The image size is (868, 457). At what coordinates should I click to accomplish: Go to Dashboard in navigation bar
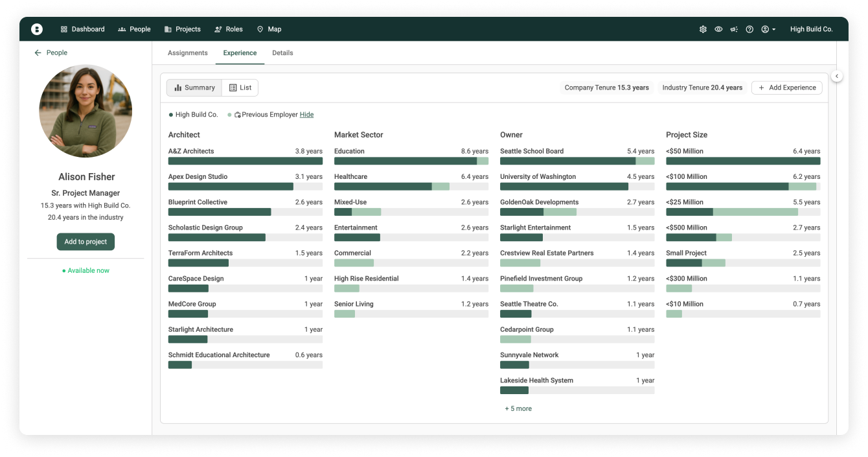[x=82, y=29]
